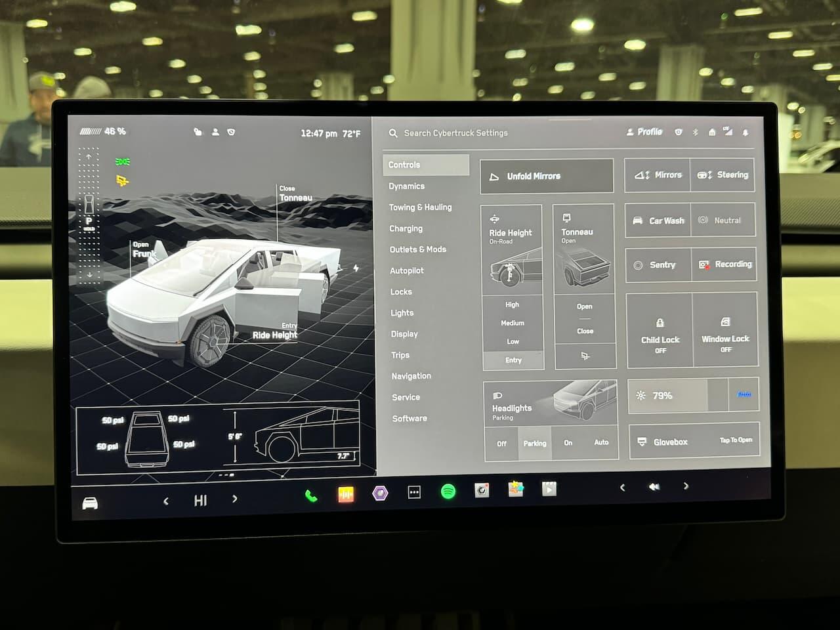Open the all-apps three dots icon
The width and height of the screenshot is (840, 630).
[x=414, y=492]
